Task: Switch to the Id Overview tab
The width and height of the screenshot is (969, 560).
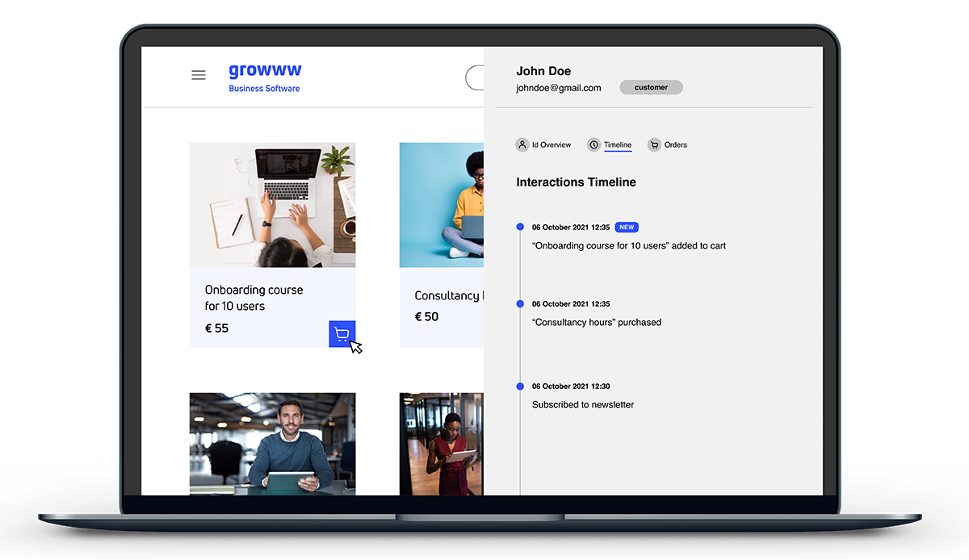Action: click(x=551, y=145)
